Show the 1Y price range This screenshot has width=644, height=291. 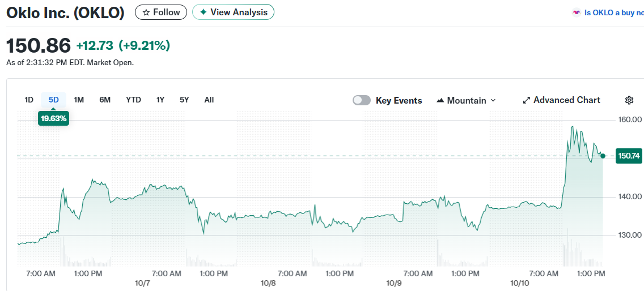click(x=160, y=100)
